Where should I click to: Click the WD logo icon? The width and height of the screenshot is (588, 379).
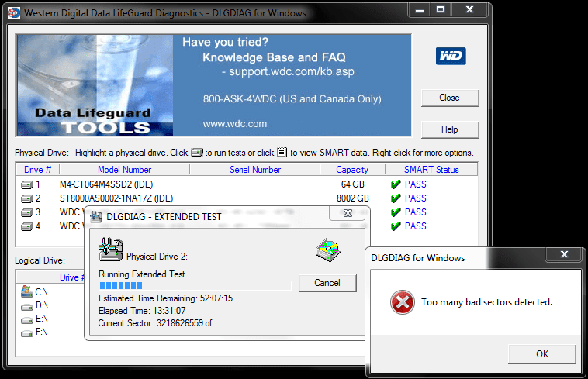pyautogui.click(x=451, y=56)
